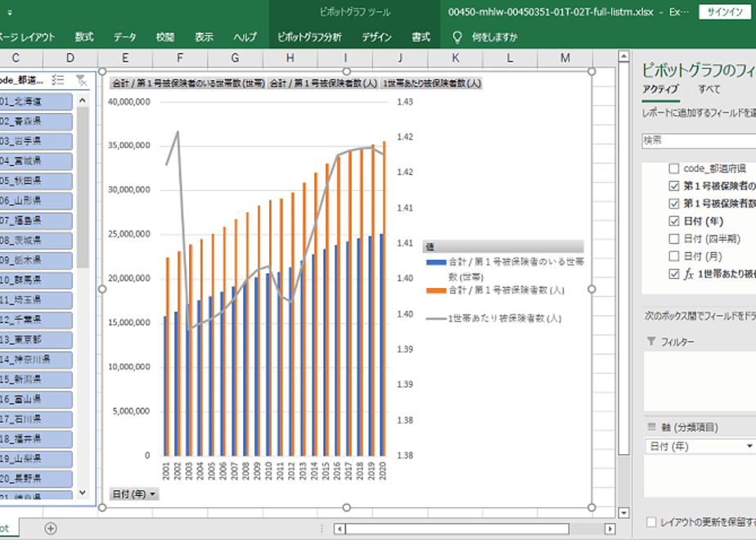Click orange legend swatch for 被保険者数 series
This screenshot has width=756, height=540.
coord(436,290)
